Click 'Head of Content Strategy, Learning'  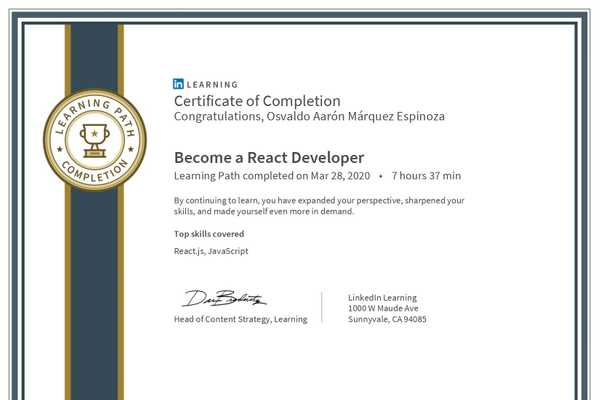241,319
